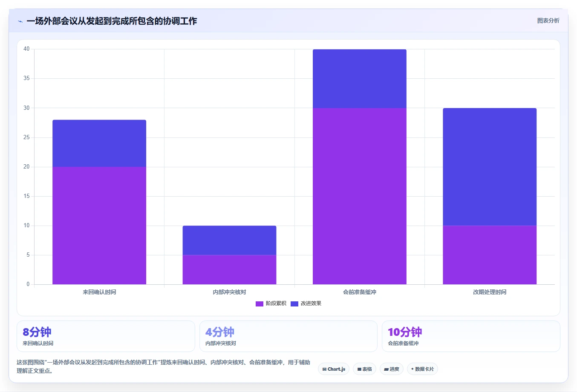
Task: Click the y-axis value 40
Action: pos(26,49)
